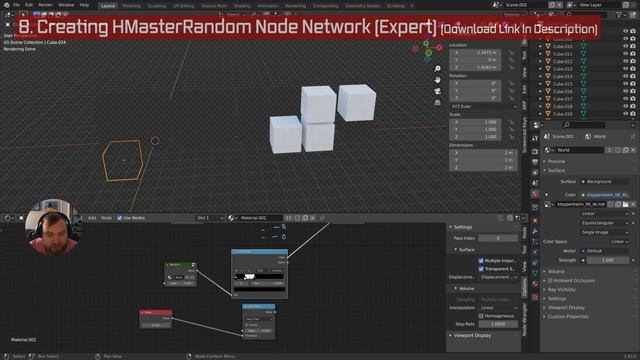Click the World icon in properties breadcrumb
Viewport: 640px width, 360px height.
coord(588,137)
